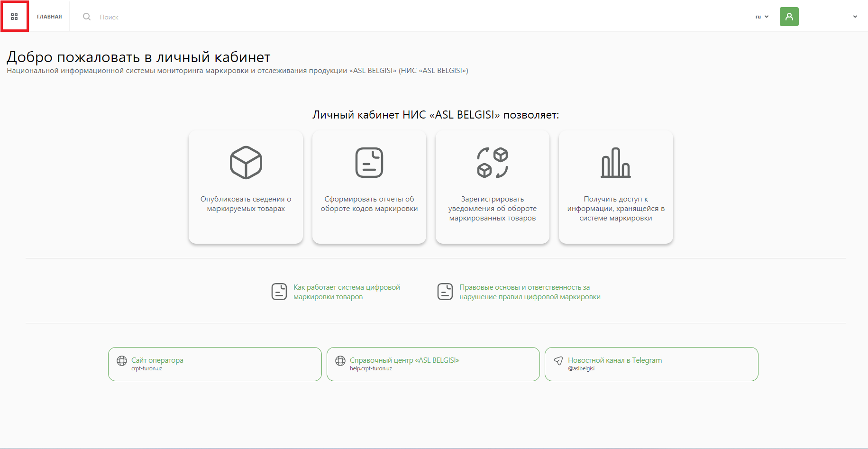
Task: Go to the ГЛАВНАЯ menu item
Action: 49,17
